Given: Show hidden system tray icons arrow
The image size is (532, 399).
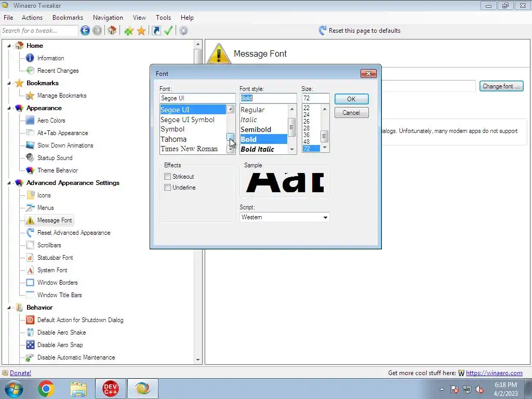Looking at the screenshot, I should pyautogui.click(x=442, y=390).
